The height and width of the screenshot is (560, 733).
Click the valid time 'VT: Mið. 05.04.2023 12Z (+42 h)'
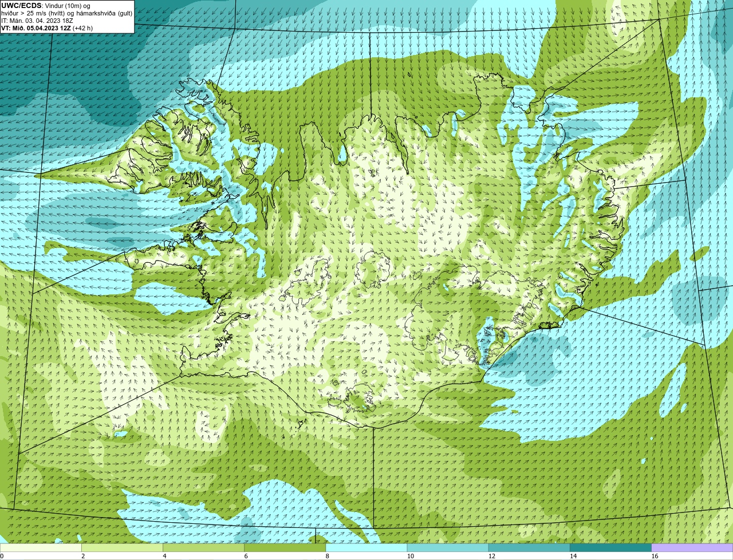[x=47, y=28]
